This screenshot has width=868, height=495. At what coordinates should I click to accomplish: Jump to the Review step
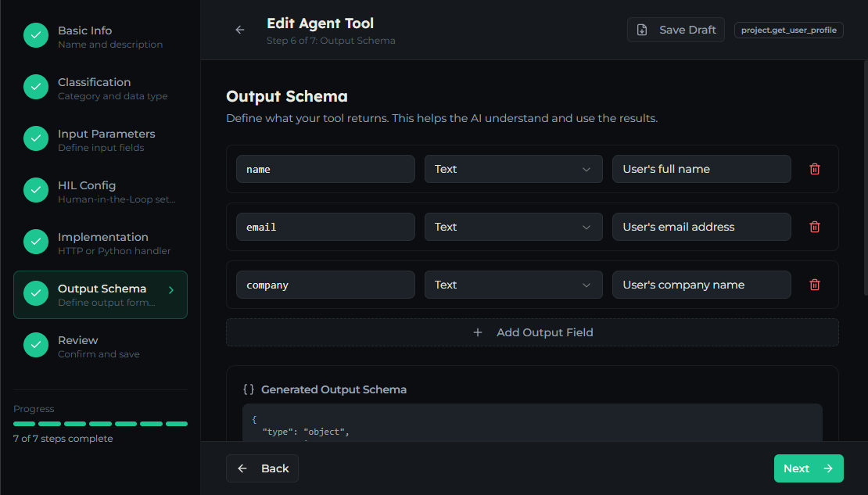click(x=100, y=346)
